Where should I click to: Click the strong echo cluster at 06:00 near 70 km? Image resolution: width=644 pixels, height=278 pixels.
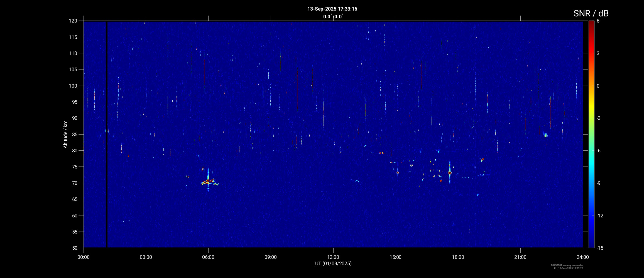(208, 182)
